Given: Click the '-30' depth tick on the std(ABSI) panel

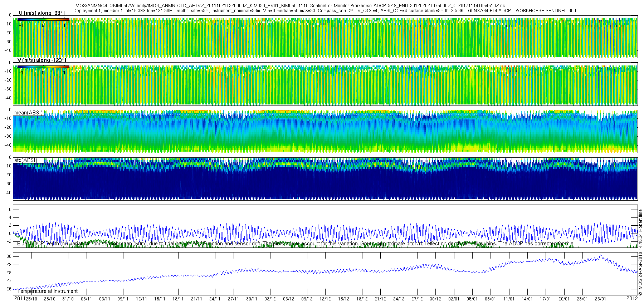Looking at the screenshot, I should tap(8, 184).
